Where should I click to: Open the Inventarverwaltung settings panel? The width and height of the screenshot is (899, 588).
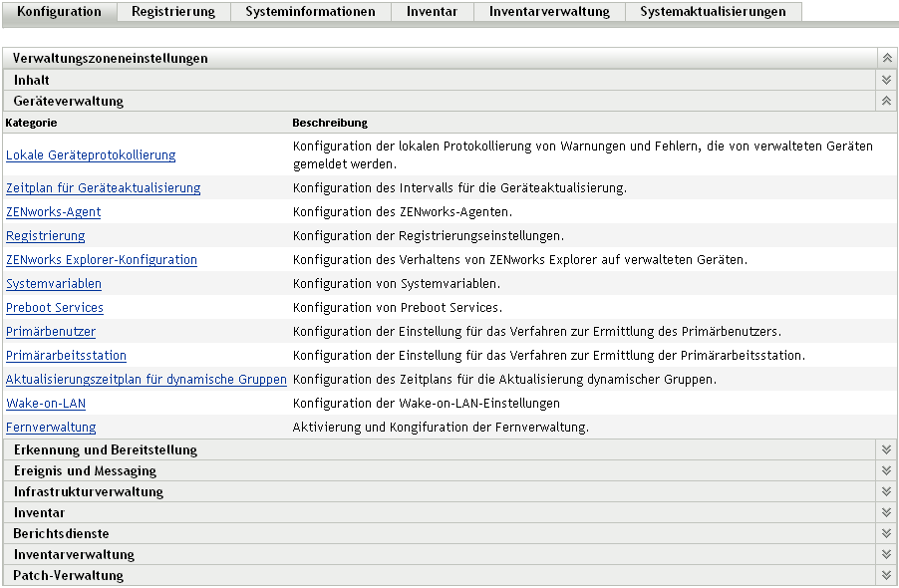886,554
